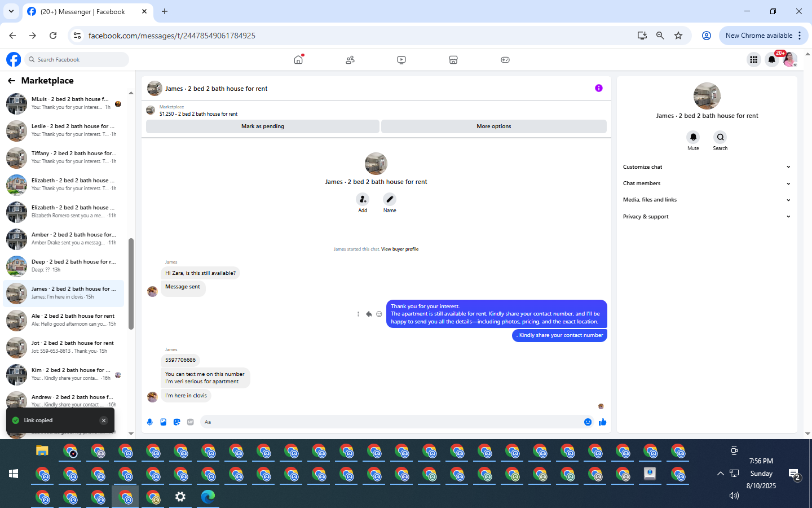812x508 pixels.
Task: Open Windows Start menu
Action: [14, 474]
